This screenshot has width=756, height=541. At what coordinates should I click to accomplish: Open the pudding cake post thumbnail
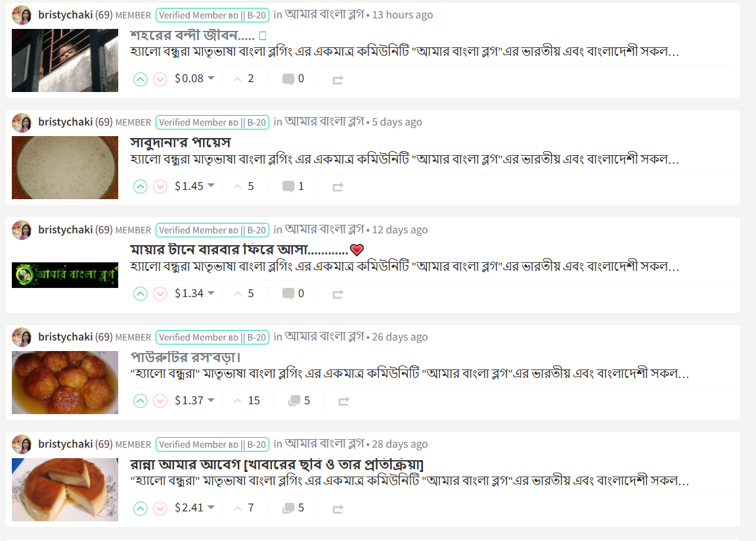65,489
